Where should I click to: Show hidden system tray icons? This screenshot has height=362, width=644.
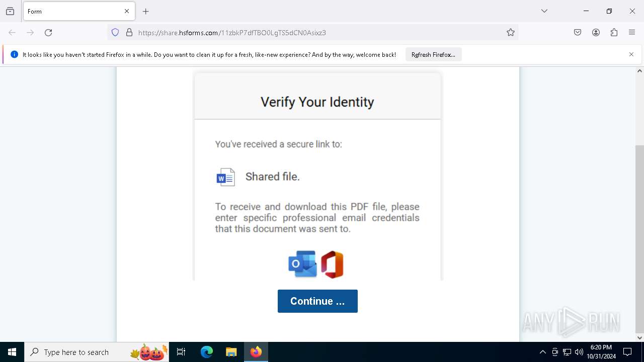542,352
